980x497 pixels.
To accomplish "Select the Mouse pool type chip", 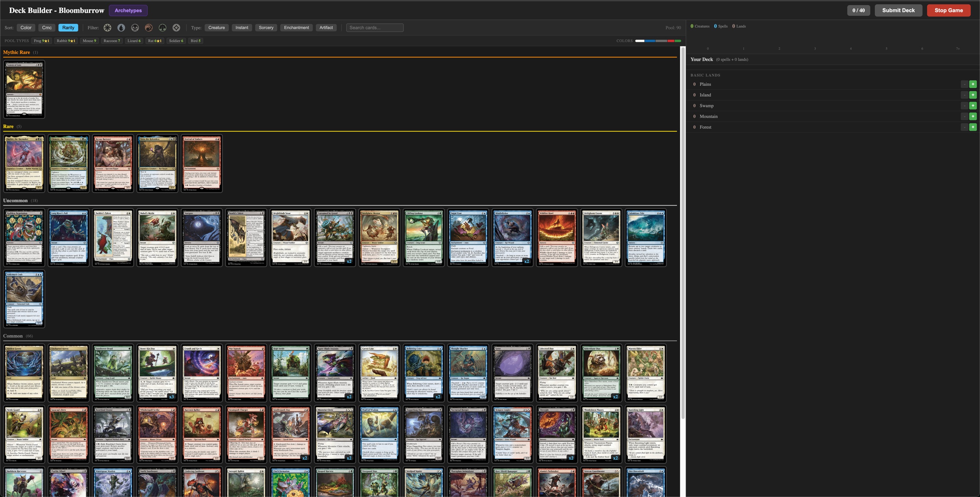I will pos(90,41).
